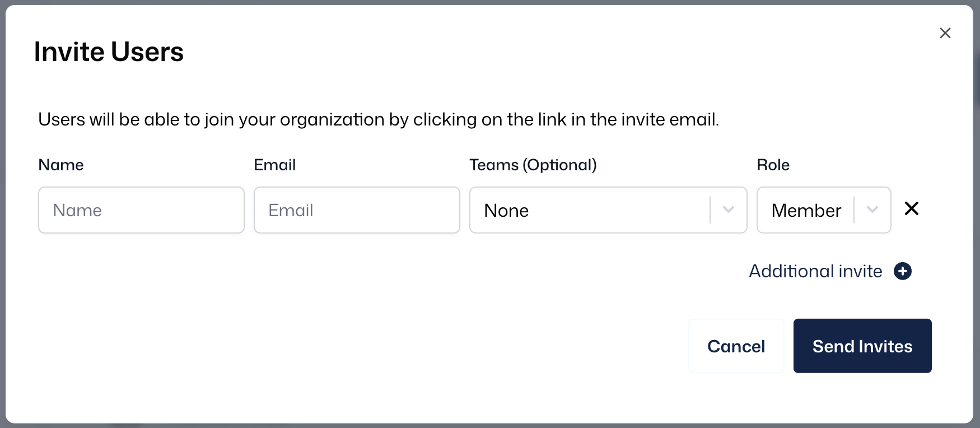The height and width of the screenshot is (428, 980).
Task: Expand the Role dropdown chevron arrow
Action: coord(872,210)
